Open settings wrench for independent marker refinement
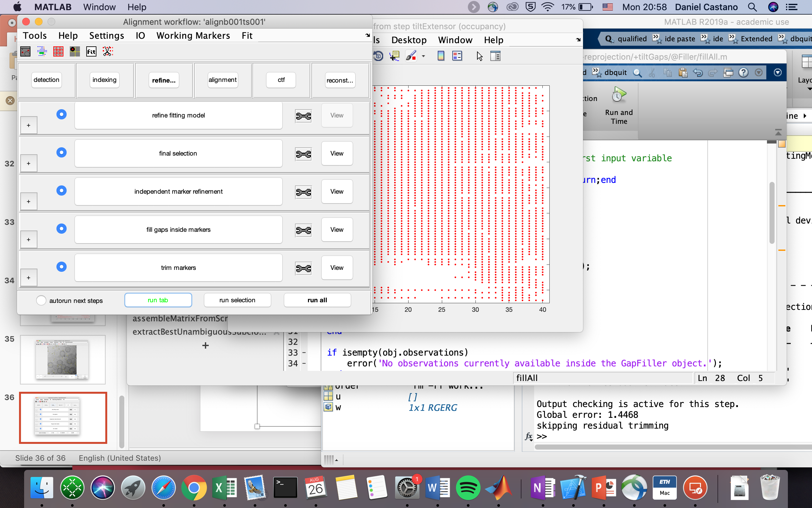812x508 pixels. point(303,192)
